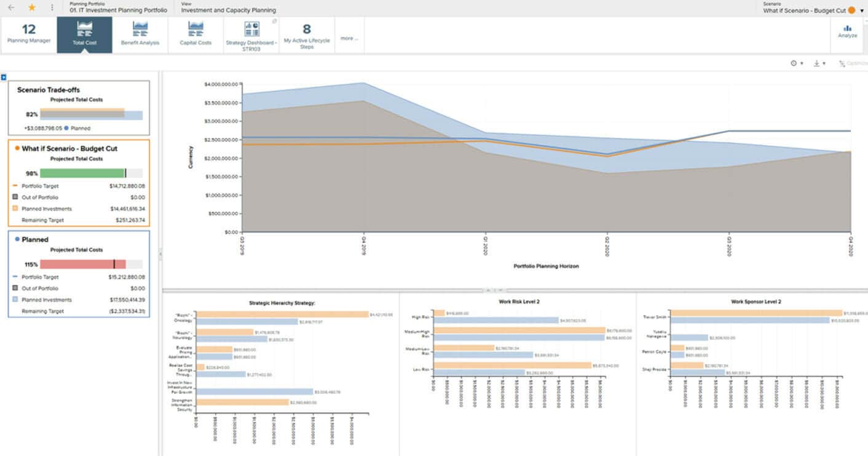Select the Planning Portfolio name field

pos(118,10)
